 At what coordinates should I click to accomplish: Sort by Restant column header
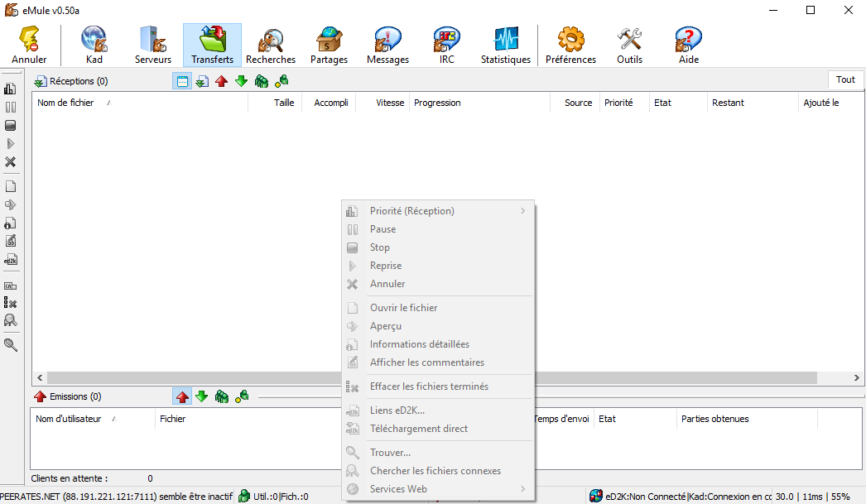click(753, 103)
